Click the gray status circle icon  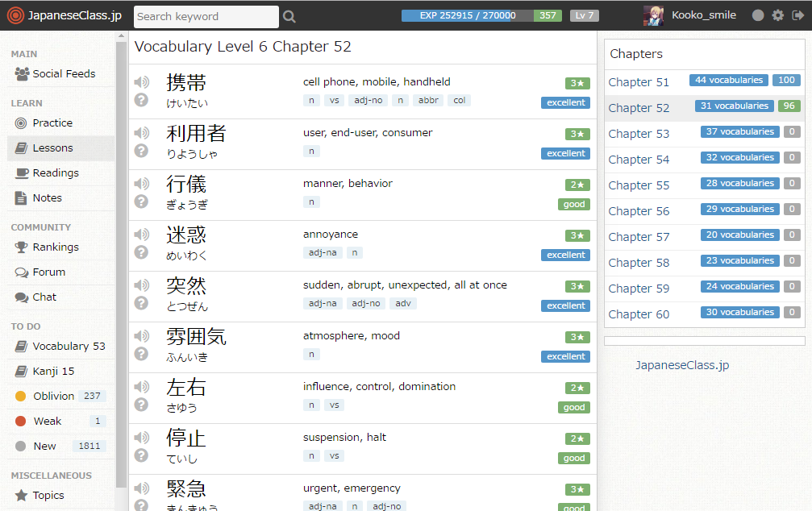click(758, 15)
